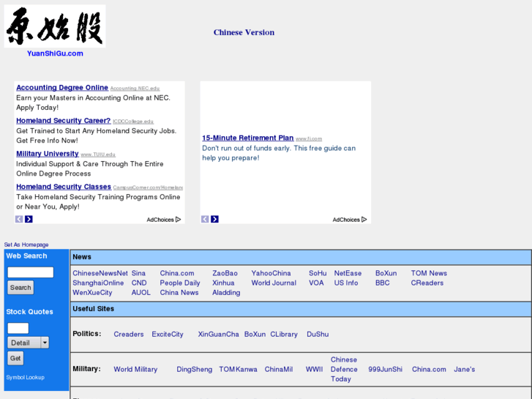Open the Military University ad link

click(48, 154)
